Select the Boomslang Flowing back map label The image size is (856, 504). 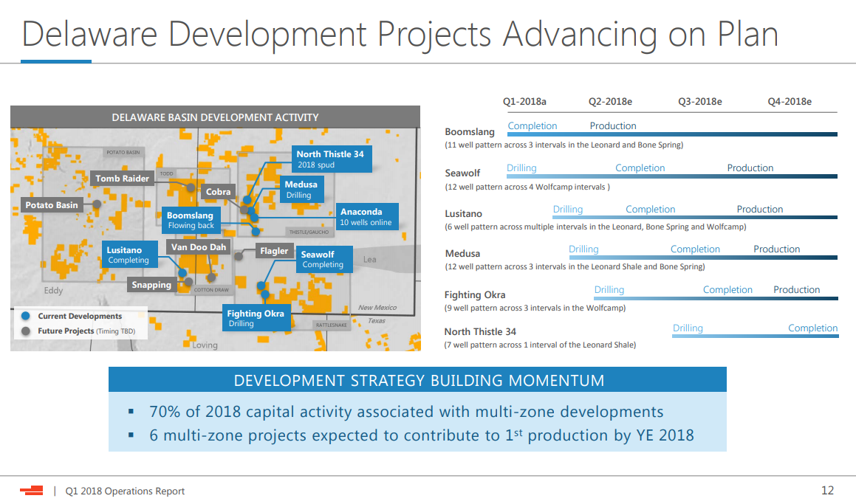click(191, 220)
